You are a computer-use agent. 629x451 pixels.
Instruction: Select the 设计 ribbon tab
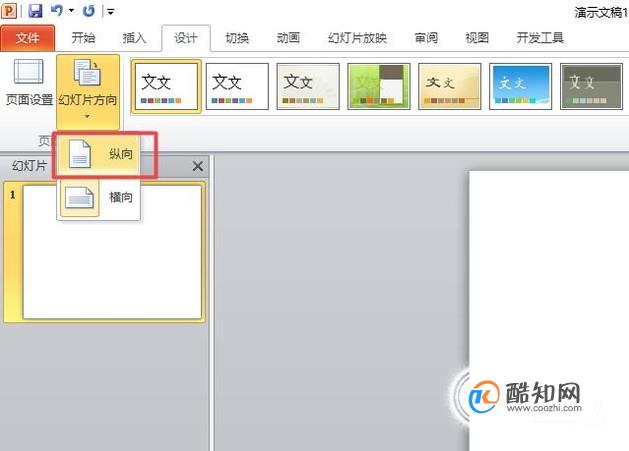(186, 38)
